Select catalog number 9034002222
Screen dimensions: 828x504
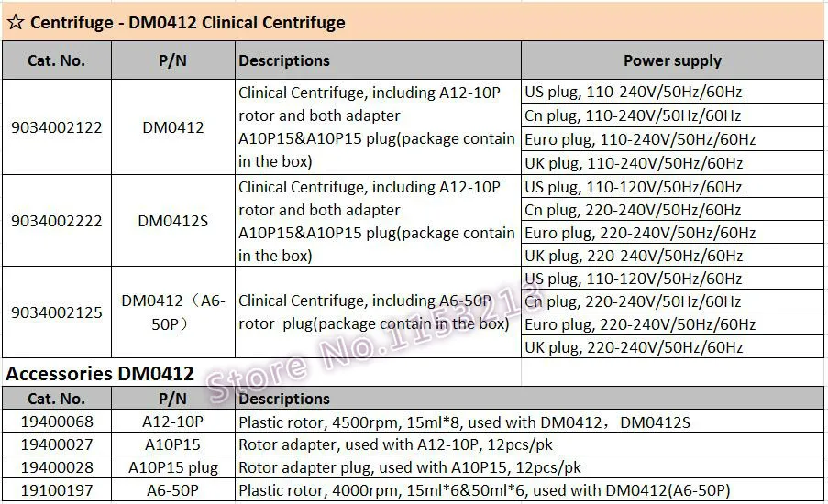(57, 221)
